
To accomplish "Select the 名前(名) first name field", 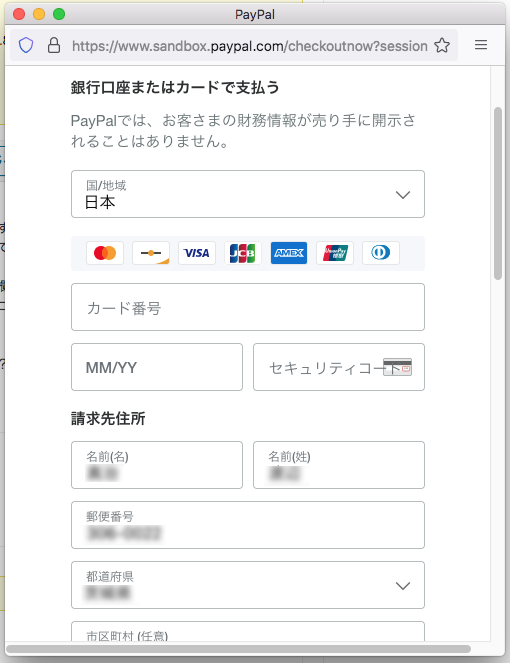I will coord(157,465).
